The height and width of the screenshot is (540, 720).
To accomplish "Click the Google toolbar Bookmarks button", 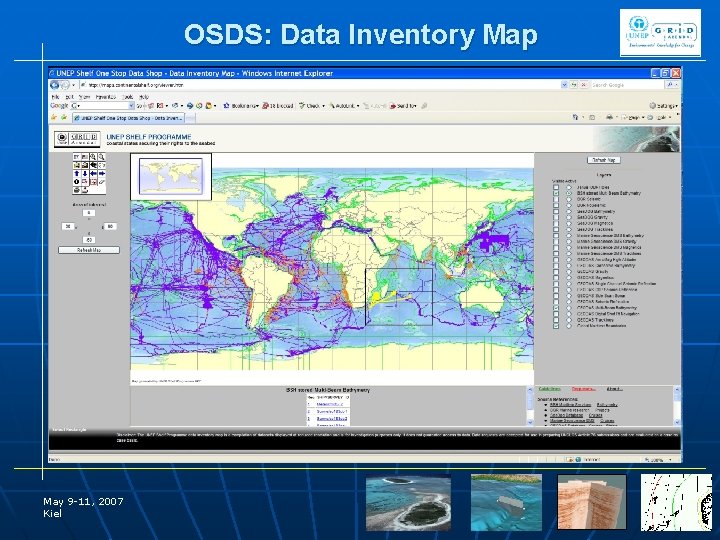I will tap(240, 106).
